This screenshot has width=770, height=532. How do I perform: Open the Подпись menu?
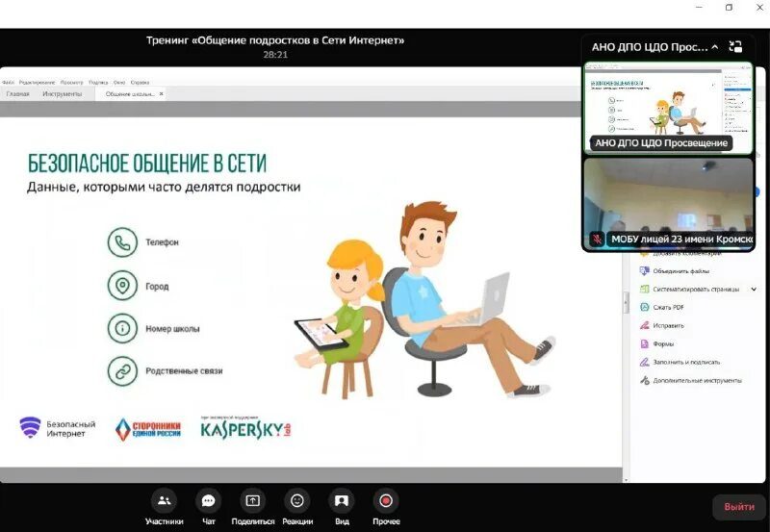coord(98,83)
